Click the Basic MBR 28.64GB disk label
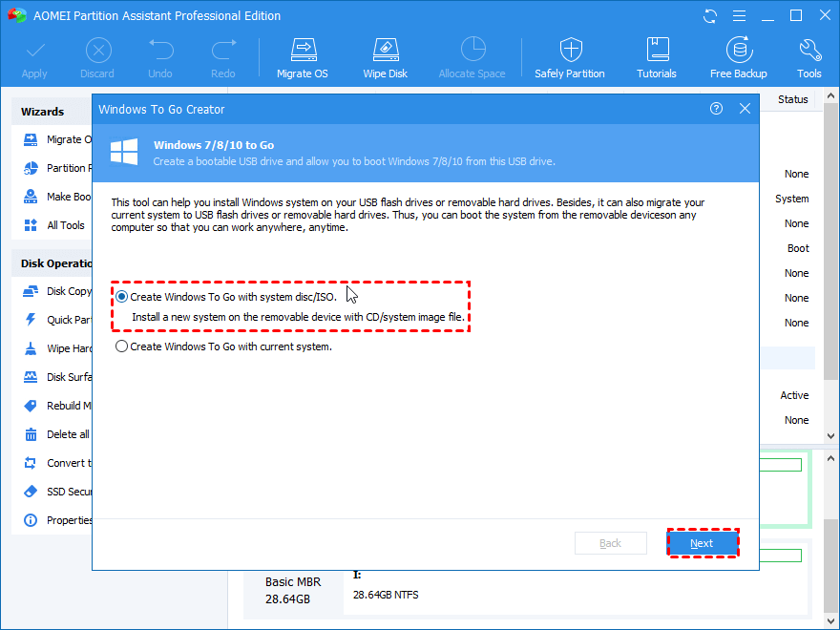The height and width of the screenshot is (630, 840). pyautogui.click(x=293, y=590)
